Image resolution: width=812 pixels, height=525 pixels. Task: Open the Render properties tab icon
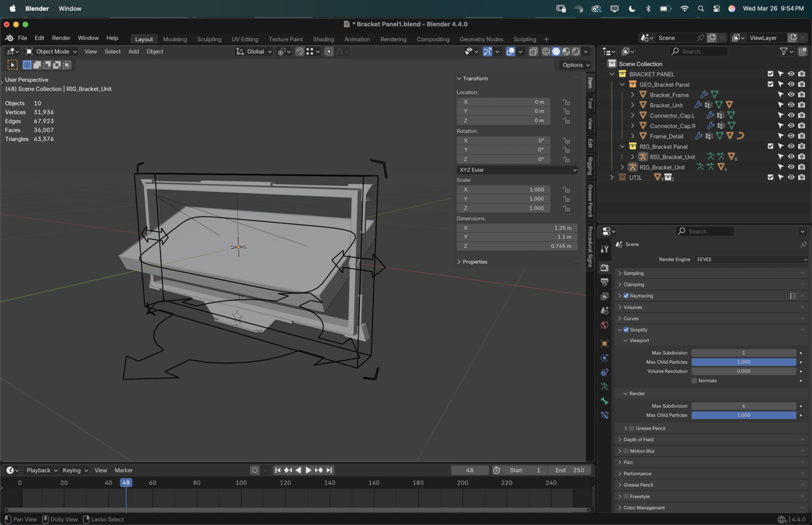tap(604, 267)
